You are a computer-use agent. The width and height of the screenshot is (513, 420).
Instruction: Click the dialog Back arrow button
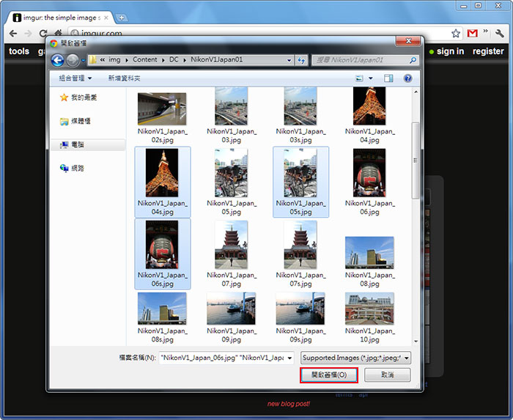point(58,60)
